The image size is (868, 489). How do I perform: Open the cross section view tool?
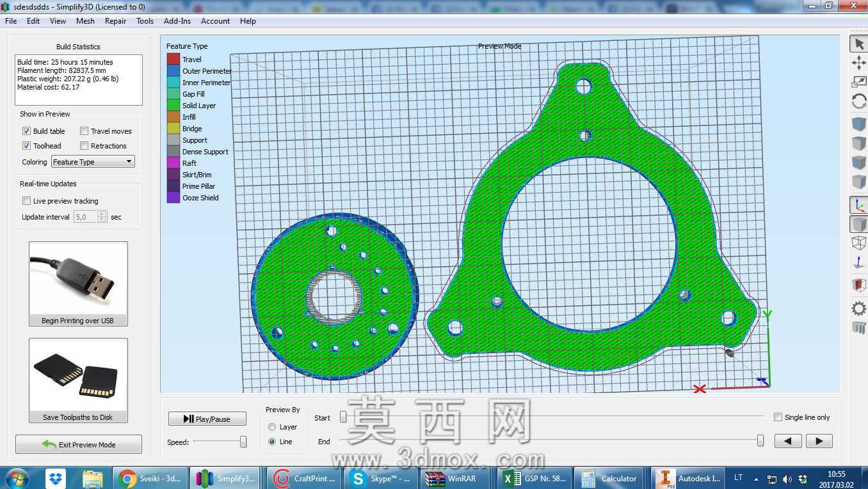859,285
